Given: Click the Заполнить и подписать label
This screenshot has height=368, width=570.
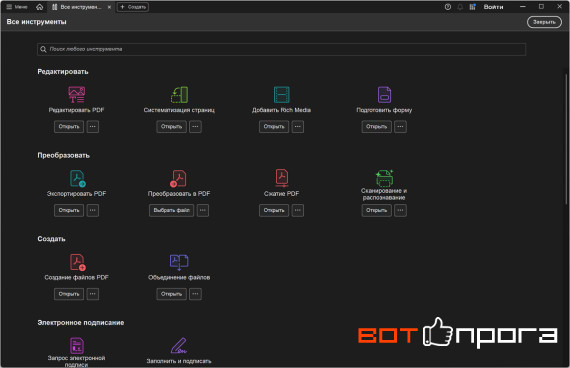Looking at the screenshot, I should pos(179,361).
